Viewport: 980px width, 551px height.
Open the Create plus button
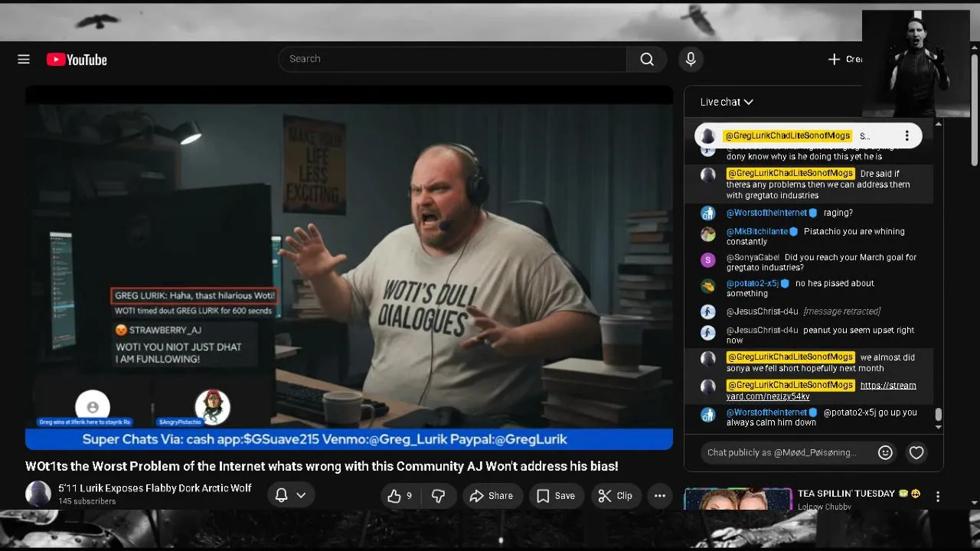click(844, 59)
